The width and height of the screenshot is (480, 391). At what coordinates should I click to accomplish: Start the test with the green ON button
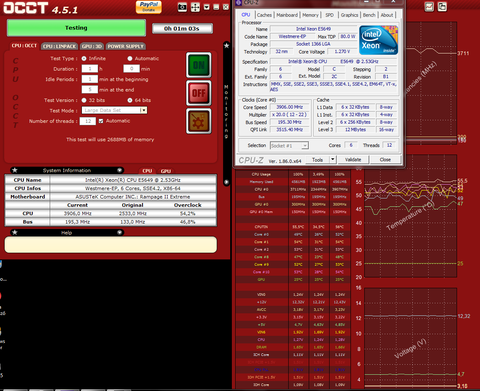tap(199, 65)
